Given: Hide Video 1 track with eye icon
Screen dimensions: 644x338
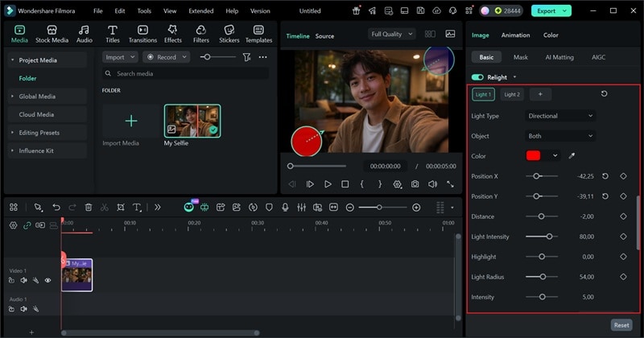Looking at the screenshot, I should (x=47, y=281).
